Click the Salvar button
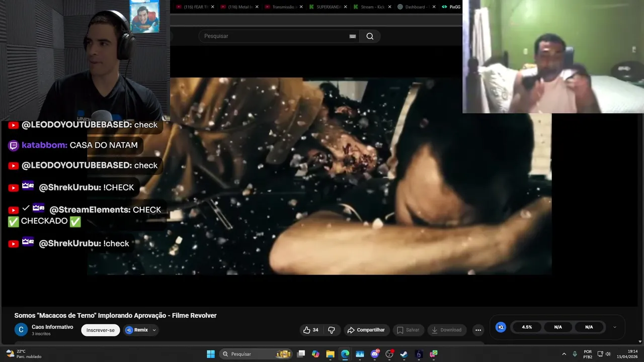 point(408,330)
